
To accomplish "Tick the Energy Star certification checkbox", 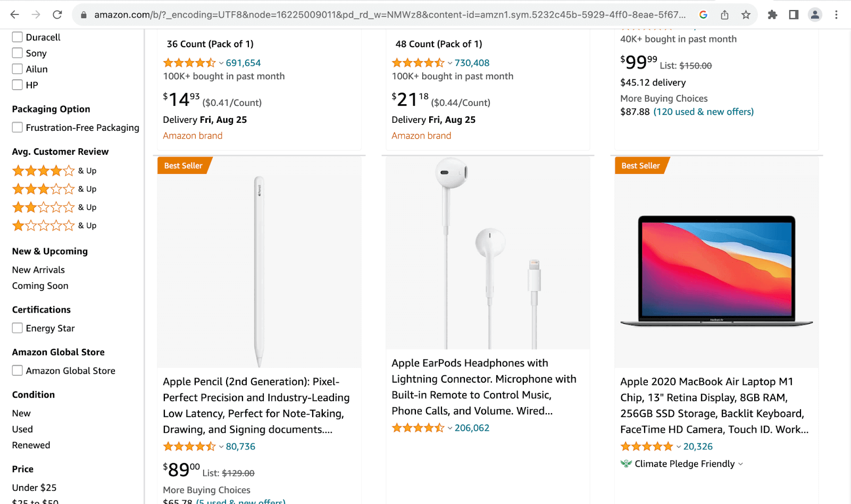I will tap(18, 328).
